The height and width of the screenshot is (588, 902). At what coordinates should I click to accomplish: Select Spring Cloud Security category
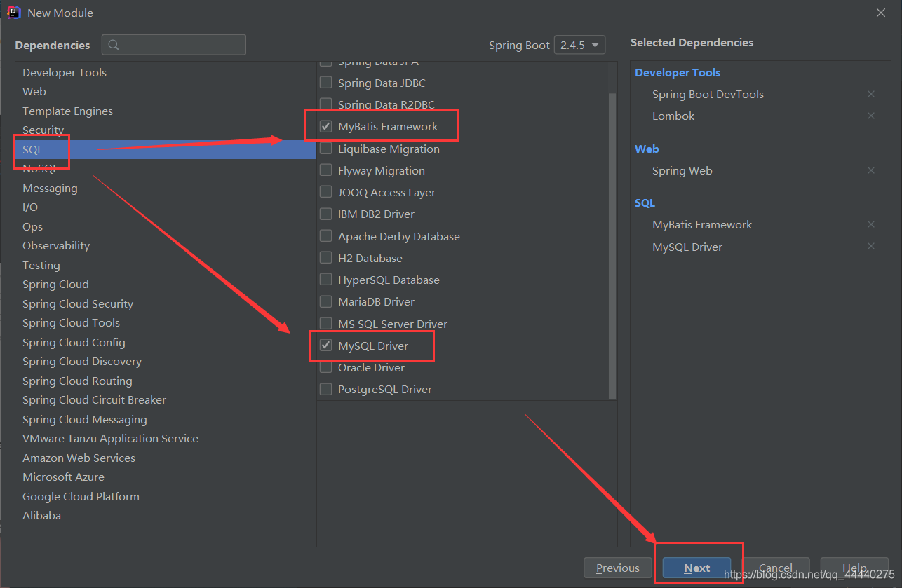point(166,303)
